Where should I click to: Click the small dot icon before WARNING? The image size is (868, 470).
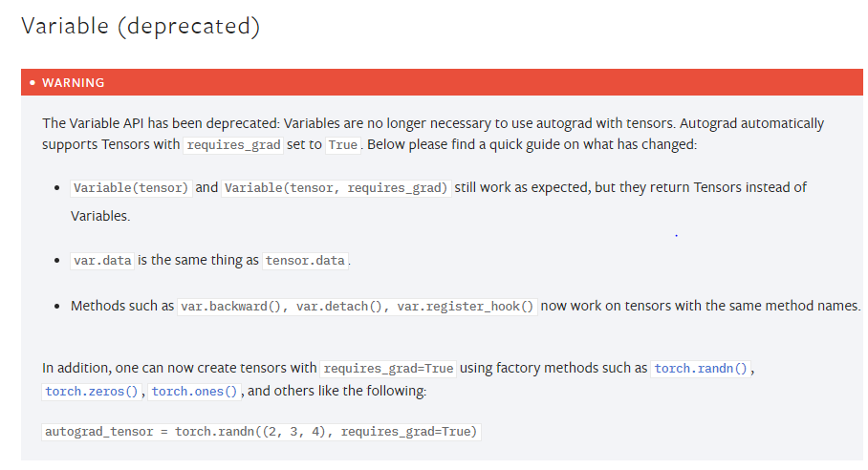point(33,83)
